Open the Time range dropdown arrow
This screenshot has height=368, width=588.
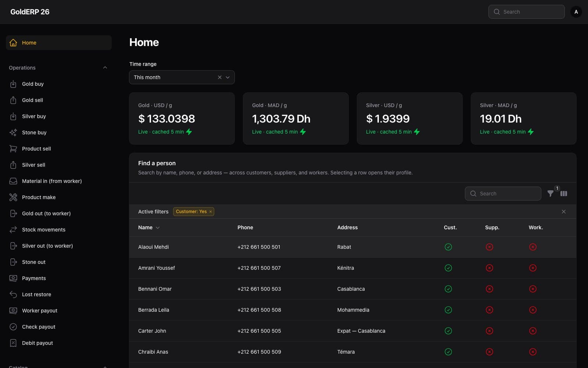[x=227, y=77]
